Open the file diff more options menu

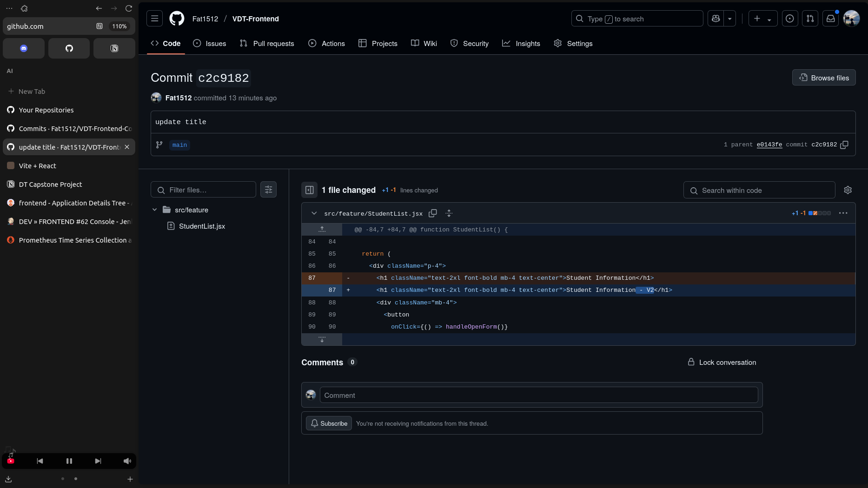coord(843,213)
